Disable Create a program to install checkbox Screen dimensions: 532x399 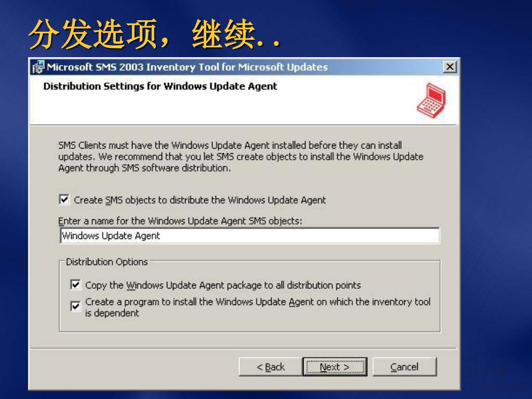75,307
